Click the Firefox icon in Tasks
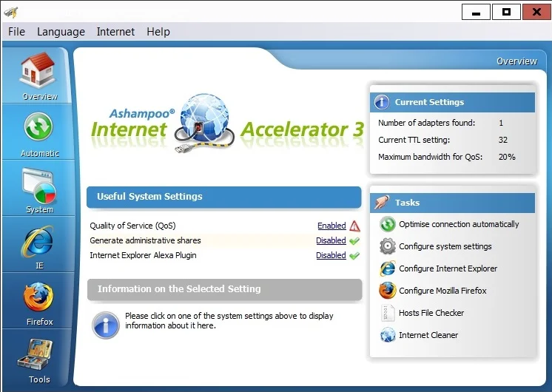 388,291
